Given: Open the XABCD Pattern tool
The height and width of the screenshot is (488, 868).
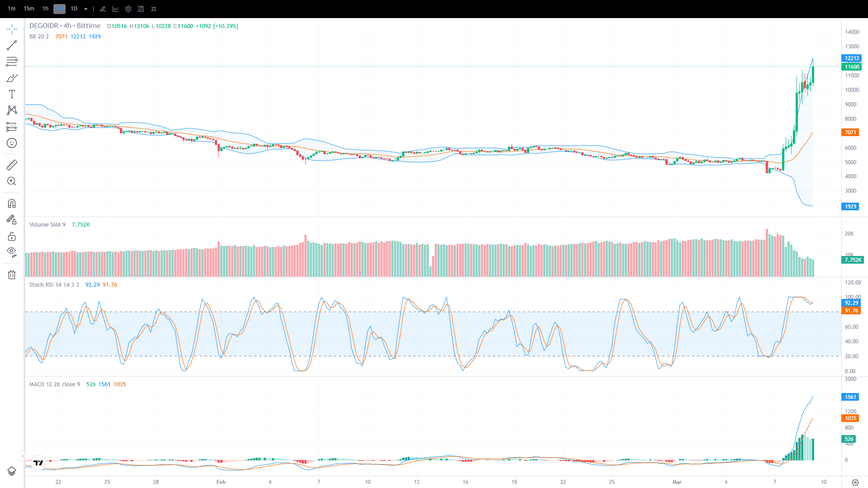Looking at the screenshot, I should tap(12, 110).
